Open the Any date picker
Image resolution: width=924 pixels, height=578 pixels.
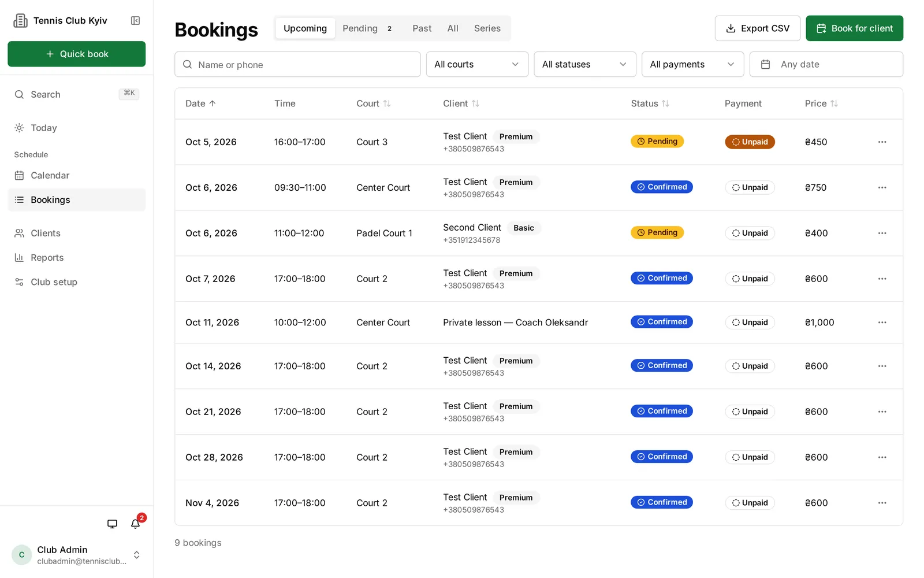coord(826,65)
